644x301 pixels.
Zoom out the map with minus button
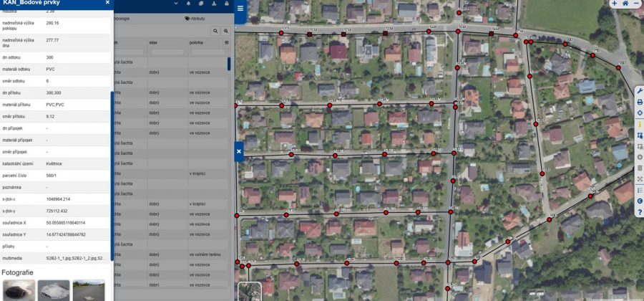point(637,4)
